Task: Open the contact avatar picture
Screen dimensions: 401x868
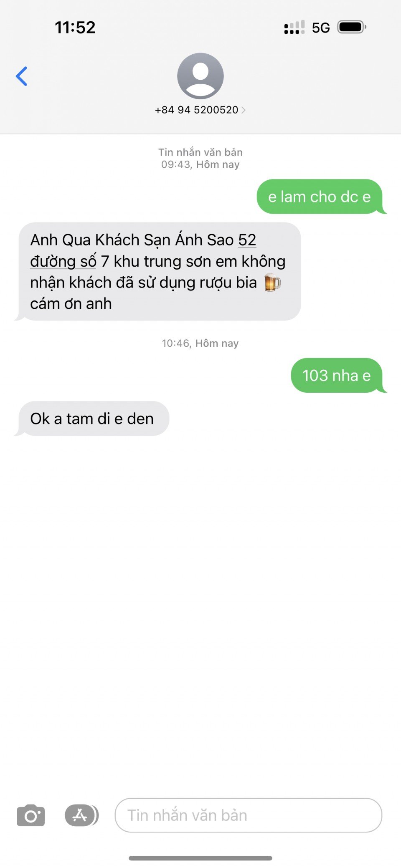Action: tap(200, 76)
